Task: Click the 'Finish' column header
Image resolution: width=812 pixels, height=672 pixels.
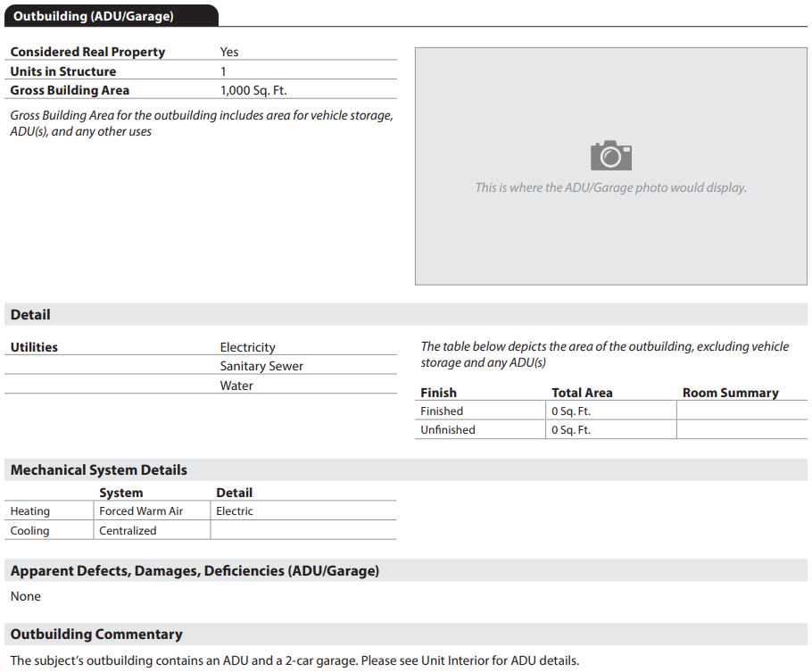Action: tap(439, 393)
